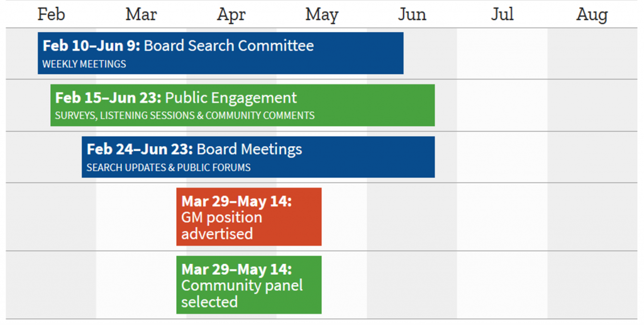This screenshot has width=644, height=325.
Task: Click the Mar 29–May 14 label in red block
Action: [236, 201]
